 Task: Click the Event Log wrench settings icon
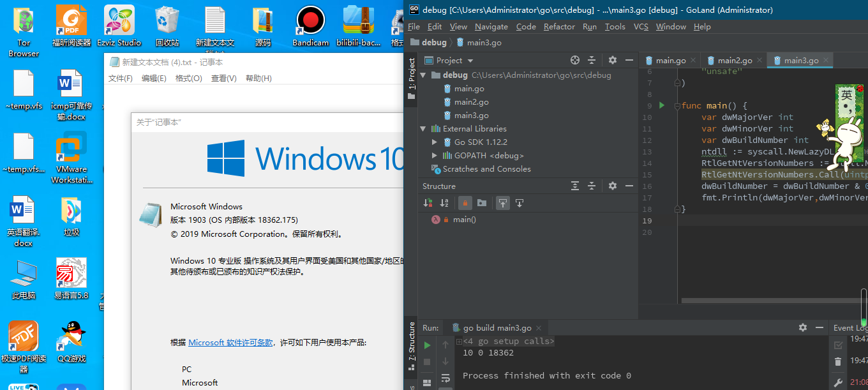[x=838, y=382]
